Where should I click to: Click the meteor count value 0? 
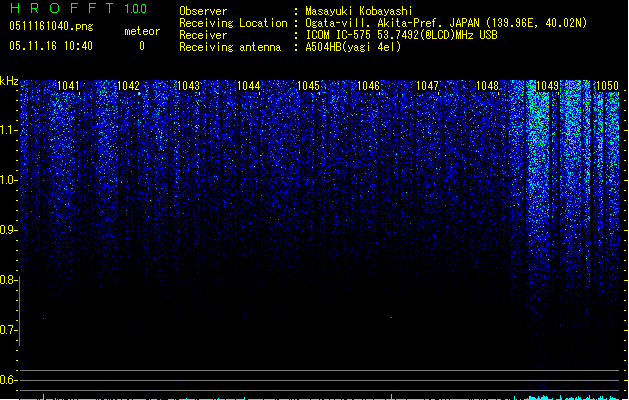click(142, 46)
